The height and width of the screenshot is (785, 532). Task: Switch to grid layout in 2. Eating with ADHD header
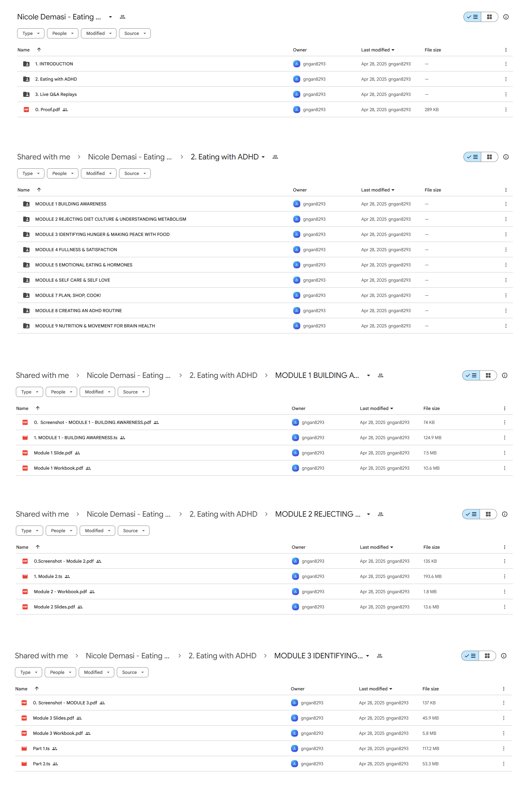489,157
